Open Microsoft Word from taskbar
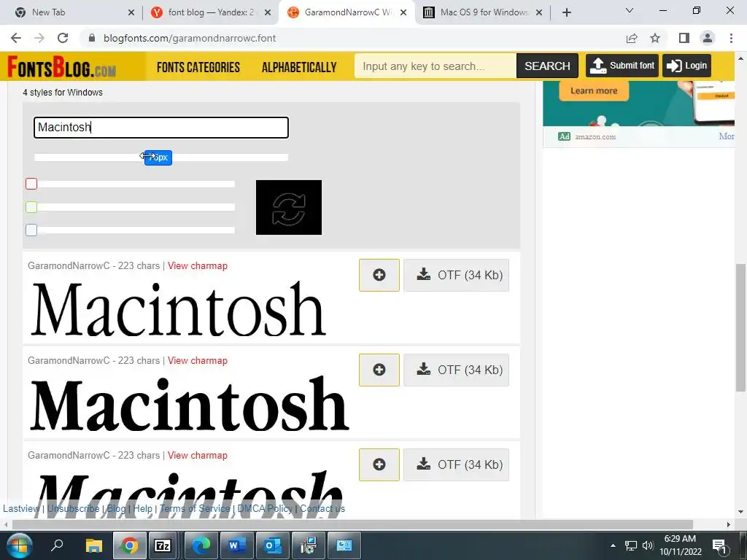The image size is (747, 560). 236,545
